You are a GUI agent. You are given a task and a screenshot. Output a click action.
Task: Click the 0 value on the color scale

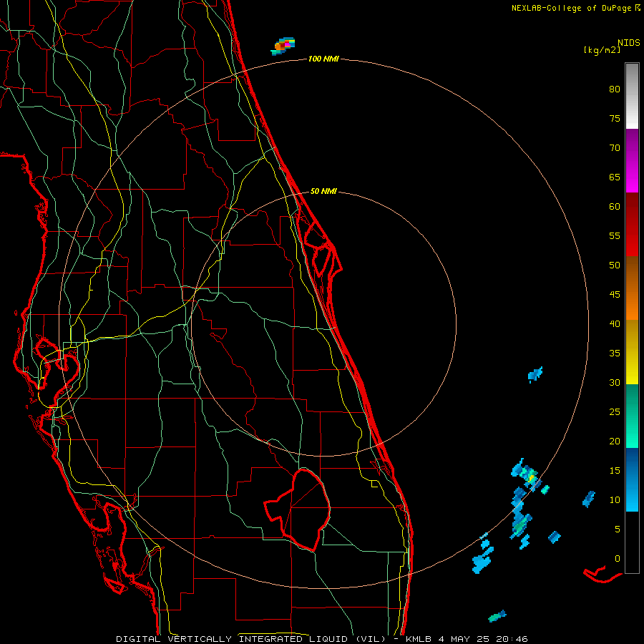618,559
